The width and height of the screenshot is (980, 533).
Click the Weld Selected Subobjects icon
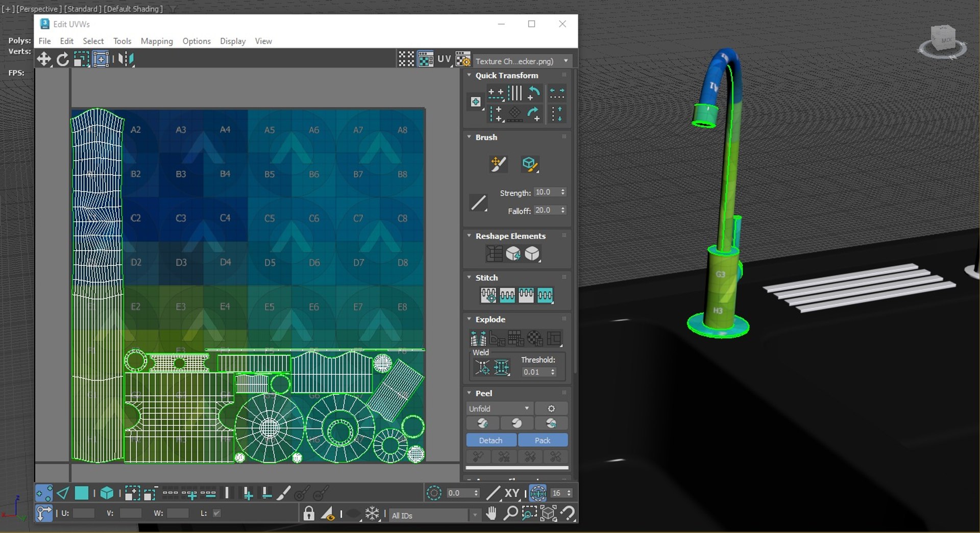pyautogui.click(x=502, y=367)
